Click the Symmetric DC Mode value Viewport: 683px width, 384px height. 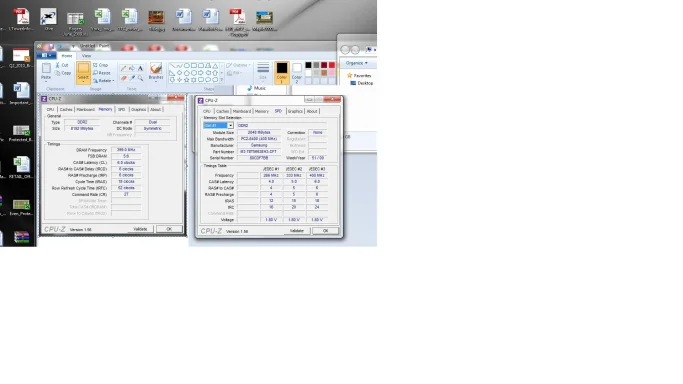click(152, 128)
